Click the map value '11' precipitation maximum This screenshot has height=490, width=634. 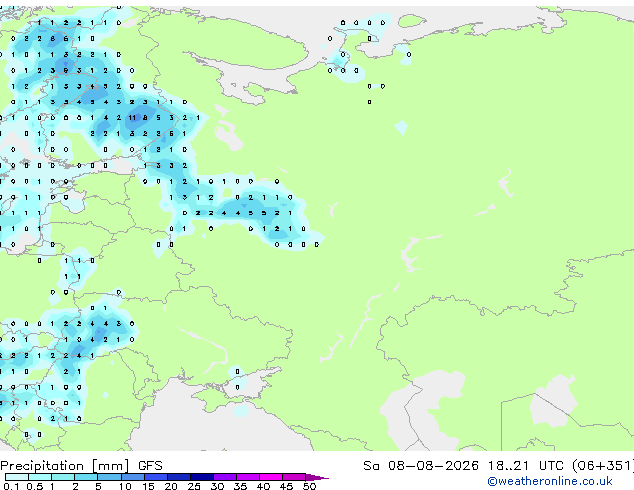point(133,118)
